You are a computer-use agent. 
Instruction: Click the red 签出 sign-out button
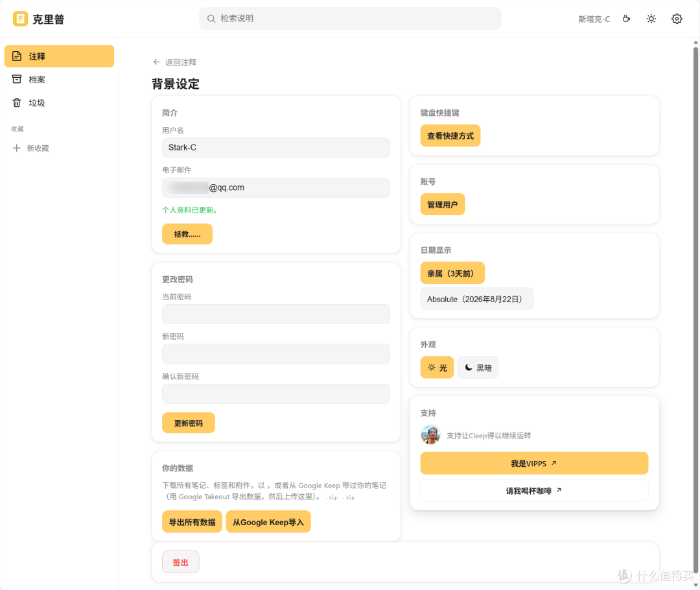point(180,562)
